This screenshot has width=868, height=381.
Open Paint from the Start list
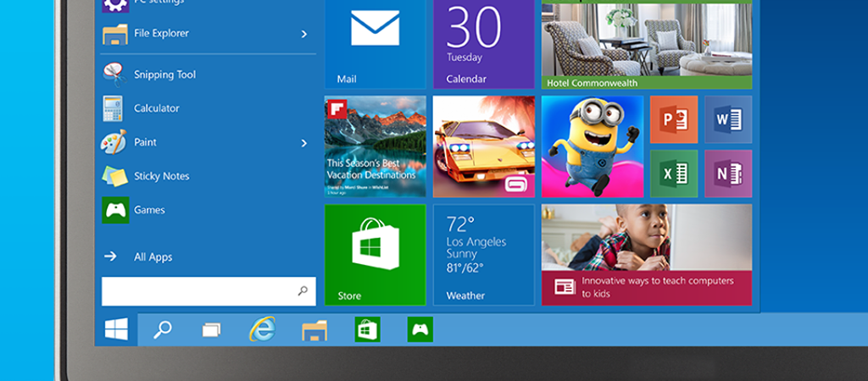[x=208, y=143]
